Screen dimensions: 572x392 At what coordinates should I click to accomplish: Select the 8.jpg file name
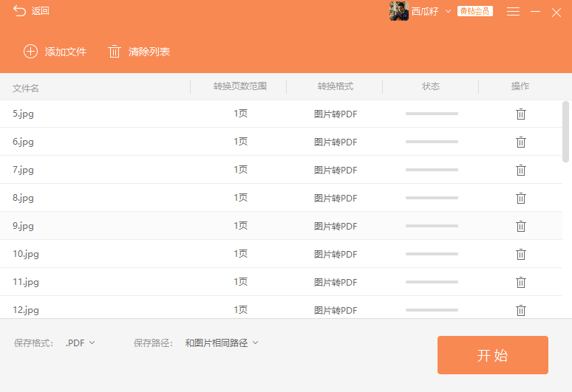tap(24, 198)
